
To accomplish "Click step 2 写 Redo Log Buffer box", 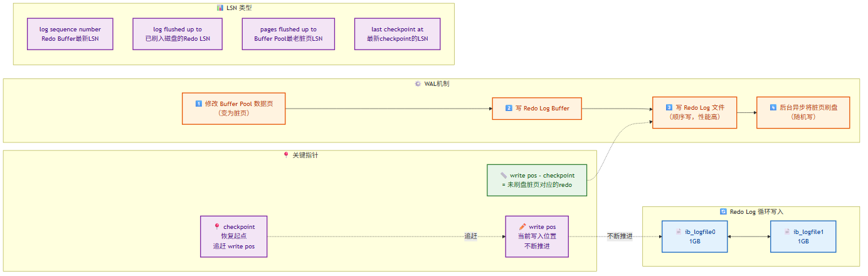I will 537,109.
